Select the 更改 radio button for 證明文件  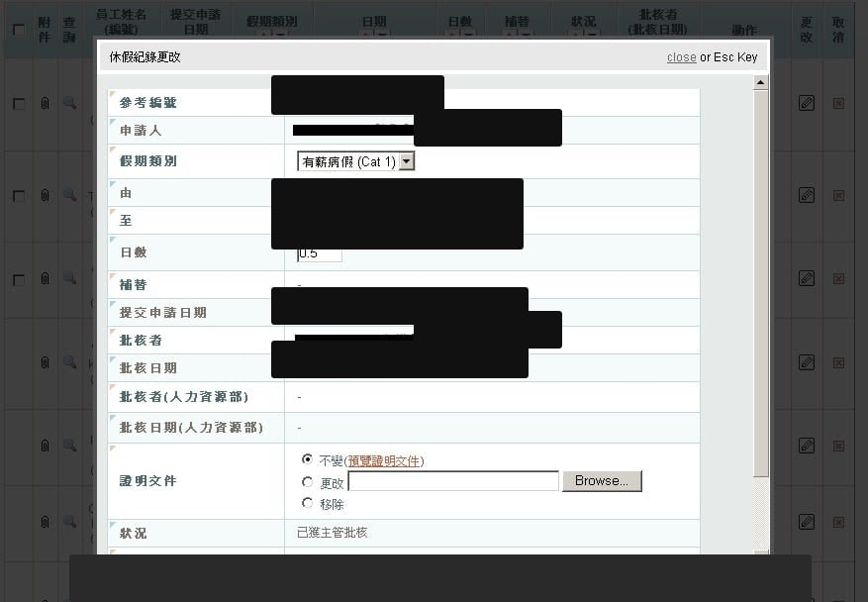pyautogui.click(x=307, y=481)
